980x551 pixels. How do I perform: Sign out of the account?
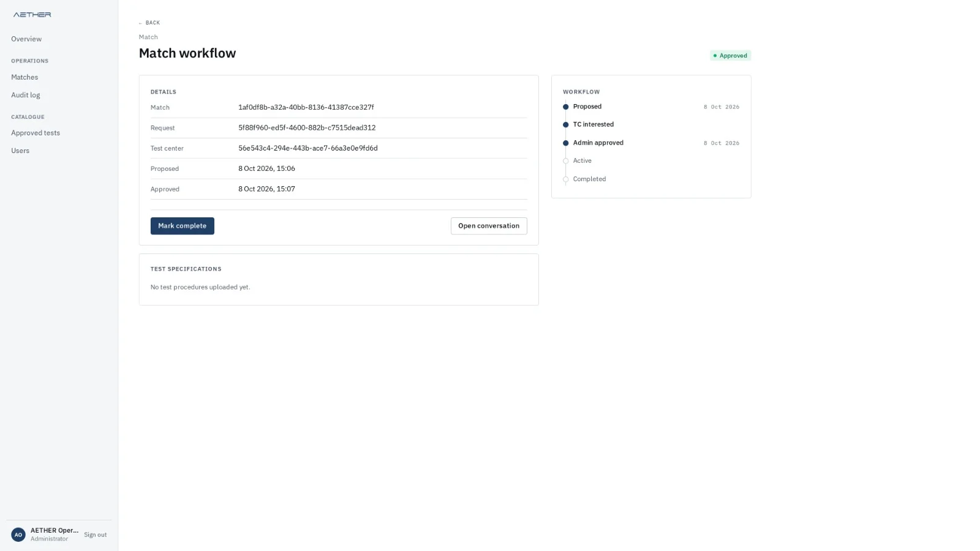pyautogui.click(x=96, y=534)
